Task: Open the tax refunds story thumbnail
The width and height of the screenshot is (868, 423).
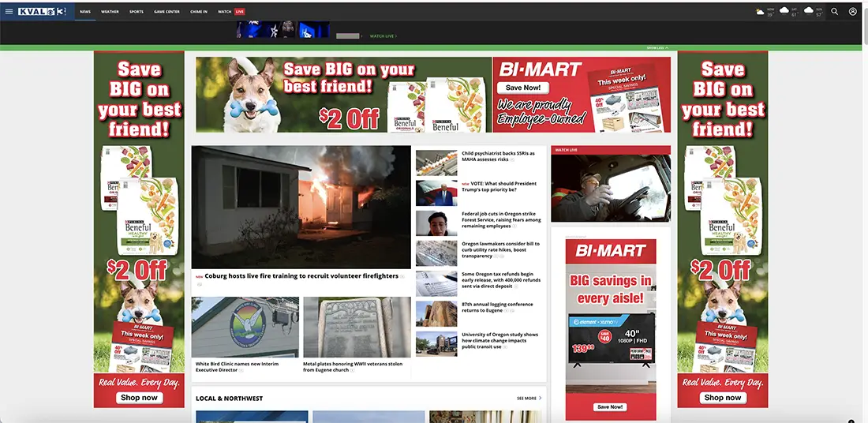Action: tap(436, 283)
